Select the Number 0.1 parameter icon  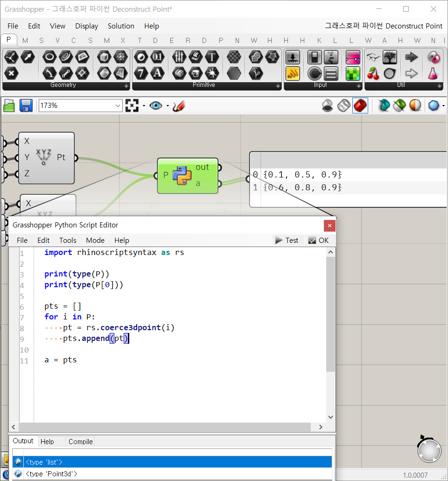tap(157, 57)
